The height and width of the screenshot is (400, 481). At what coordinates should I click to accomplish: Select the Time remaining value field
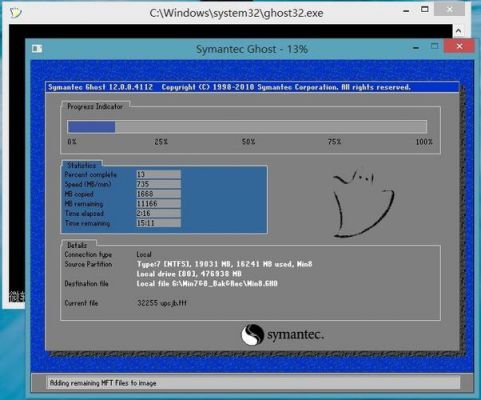[x=158, y=223]
